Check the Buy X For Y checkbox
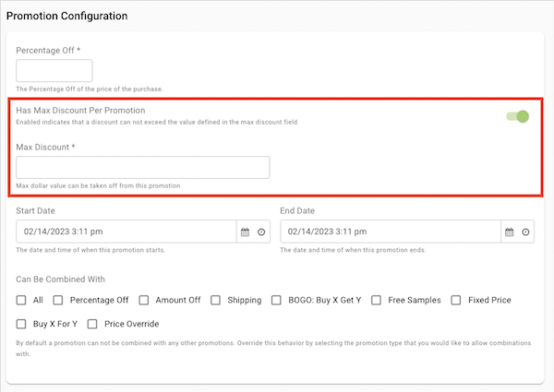 (x=21, y=324)
